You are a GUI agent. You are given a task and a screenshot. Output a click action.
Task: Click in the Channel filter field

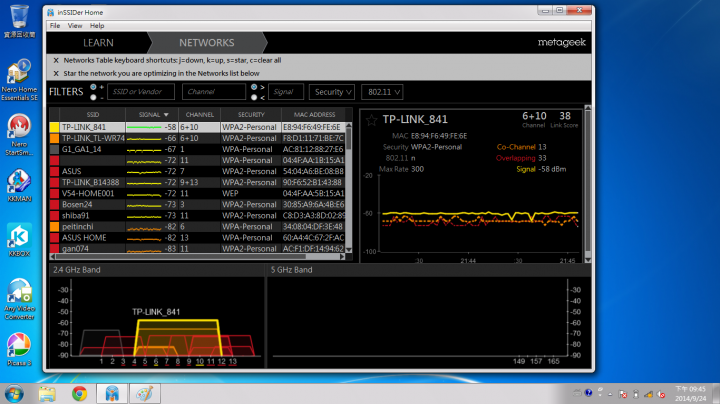click(214, 92)
